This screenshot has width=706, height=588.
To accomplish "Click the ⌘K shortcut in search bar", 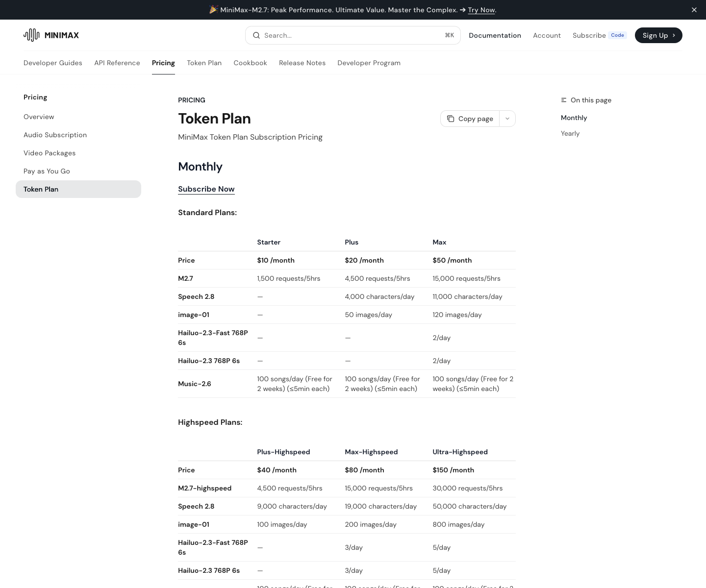I will [x=449, y=35].
